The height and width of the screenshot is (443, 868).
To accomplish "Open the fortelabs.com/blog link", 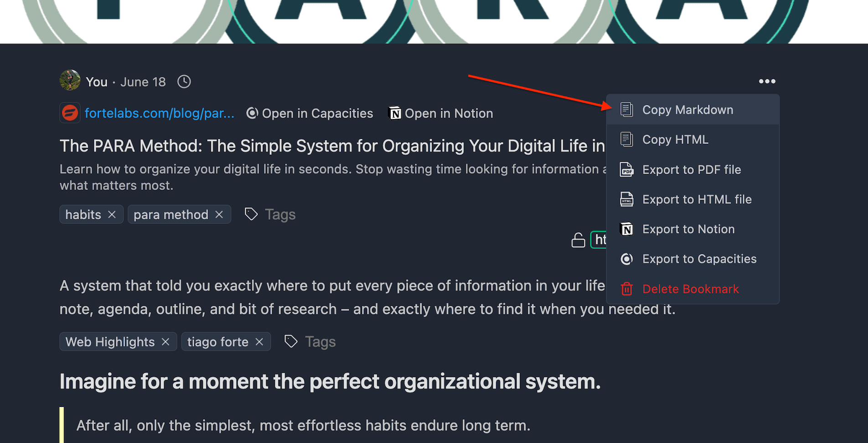I will coord(160,113).
